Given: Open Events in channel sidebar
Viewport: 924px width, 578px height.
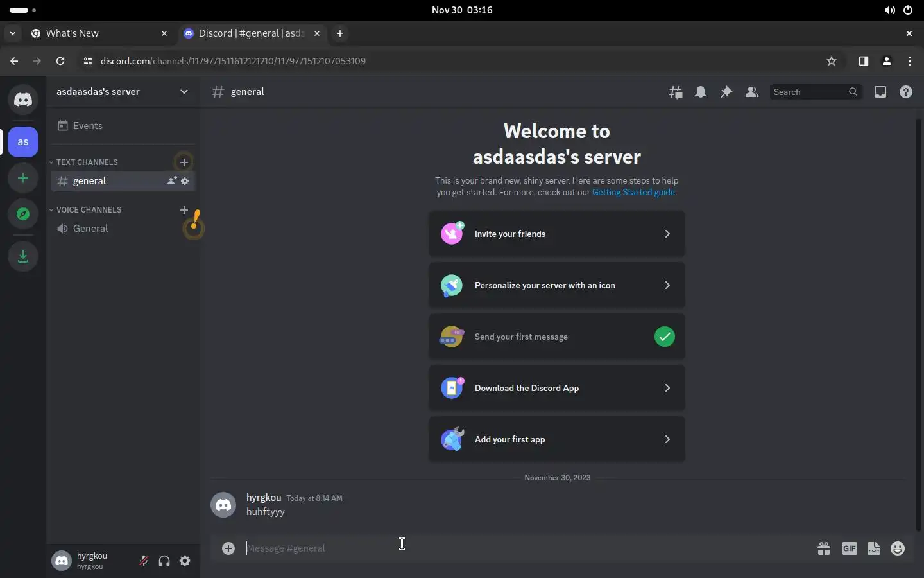Looking at the screenshot, I should 122,126.
